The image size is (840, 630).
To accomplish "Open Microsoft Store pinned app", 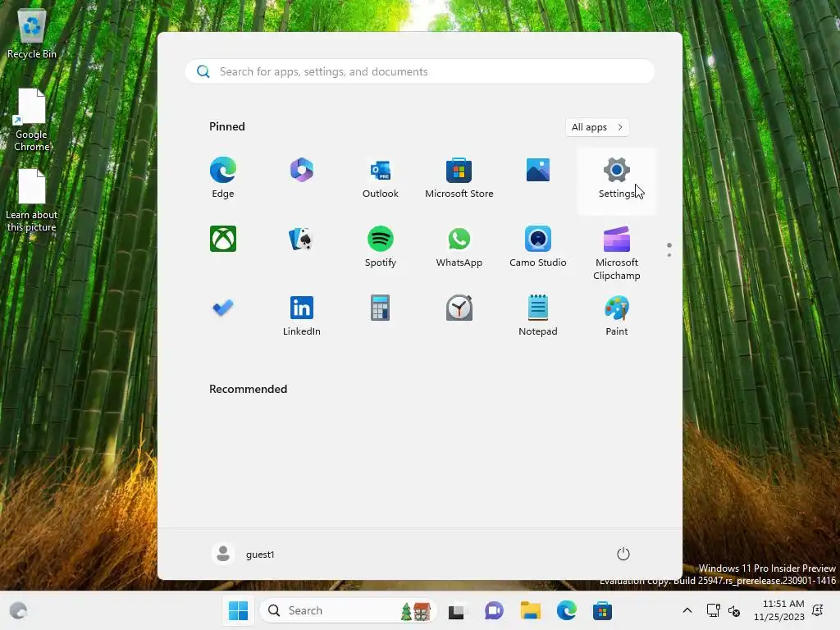I will (x=459, y=178).
